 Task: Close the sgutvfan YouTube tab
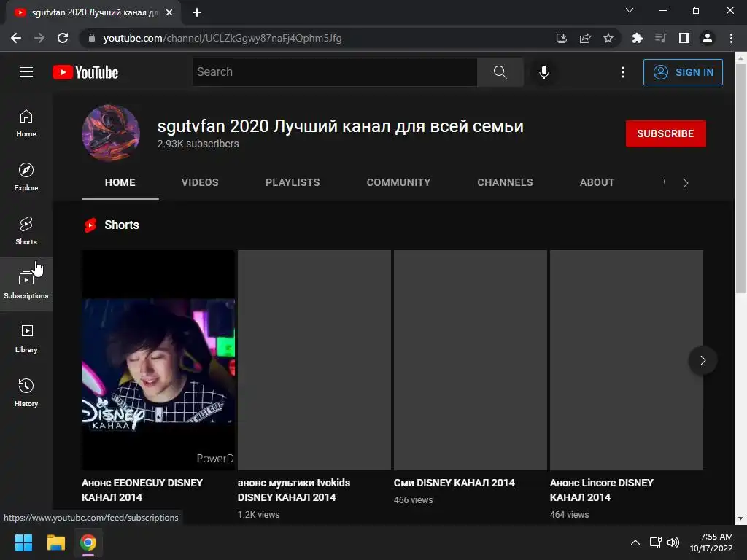(x=169, y=12)
